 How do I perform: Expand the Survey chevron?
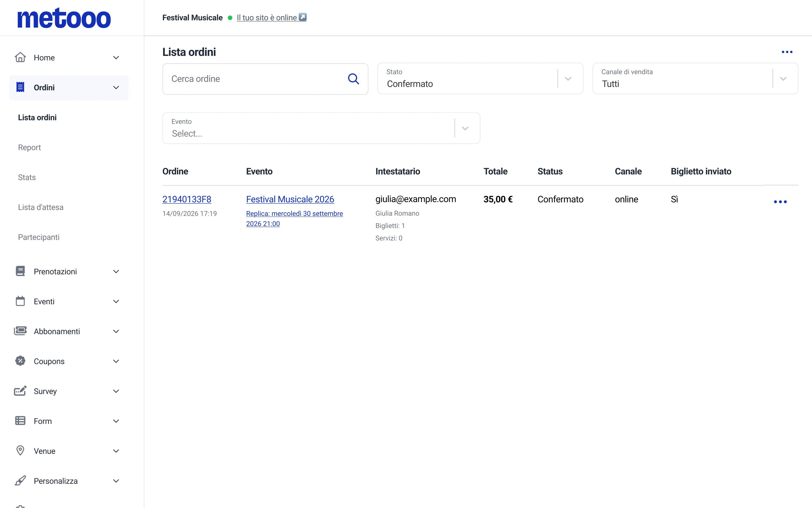tap(116, 391)
